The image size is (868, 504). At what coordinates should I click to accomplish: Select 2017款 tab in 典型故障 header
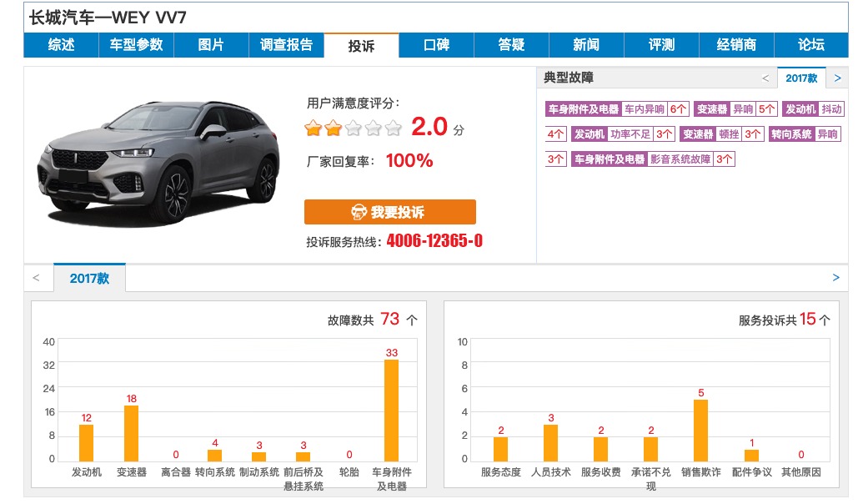click(x=801, y=78)
